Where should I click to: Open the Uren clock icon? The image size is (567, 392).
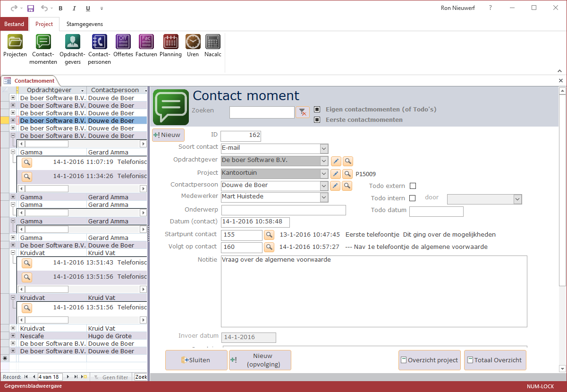(x=193, y=42)
